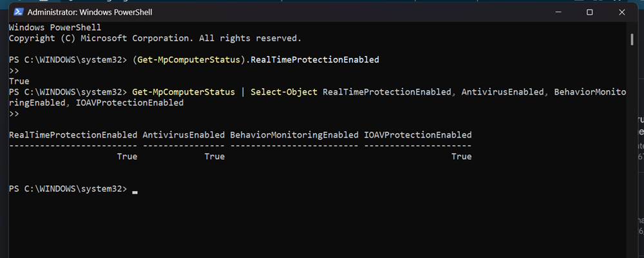Close the Administrator PowerShell window
The image size is (644, 258).
pyautogui.click(x=622, y=12)
